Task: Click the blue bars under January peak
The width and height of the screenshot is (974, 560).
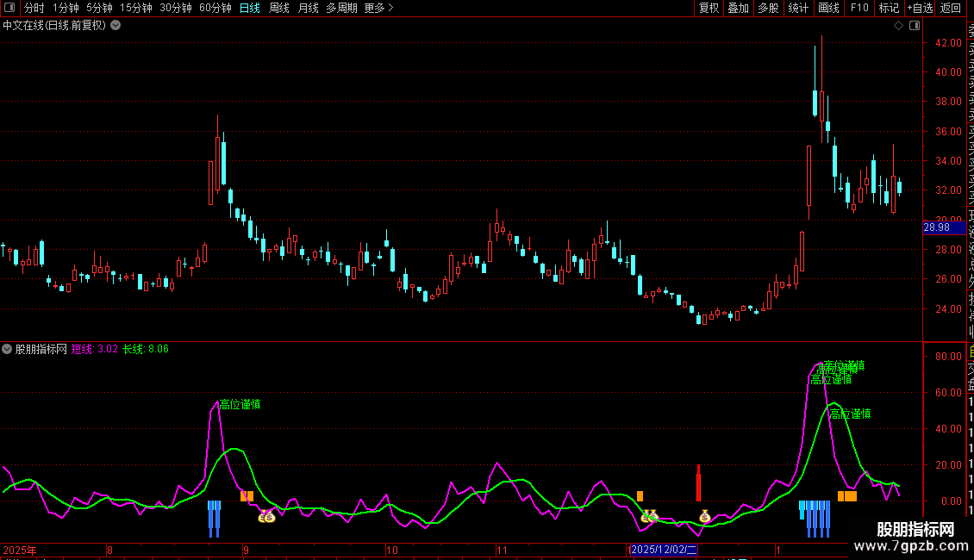Action: (x=815, y=519)
